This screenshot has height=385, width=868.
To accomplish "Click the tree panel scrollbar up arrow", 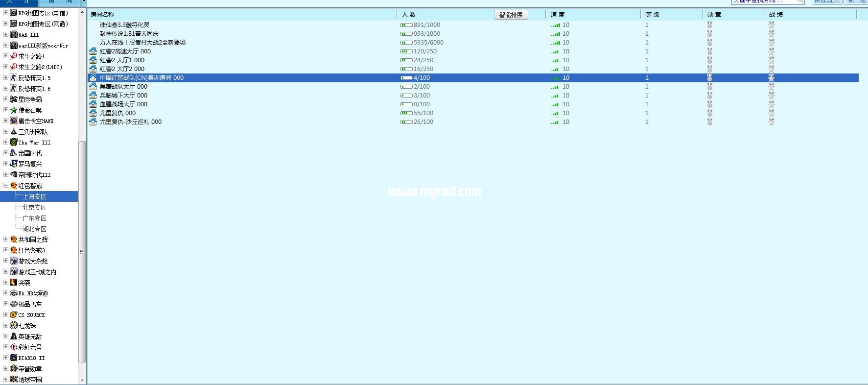I will point(82,13).
